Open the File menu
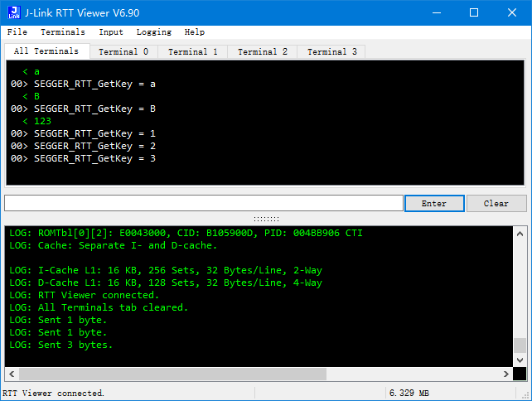The image size is (532, 401). 17,31
